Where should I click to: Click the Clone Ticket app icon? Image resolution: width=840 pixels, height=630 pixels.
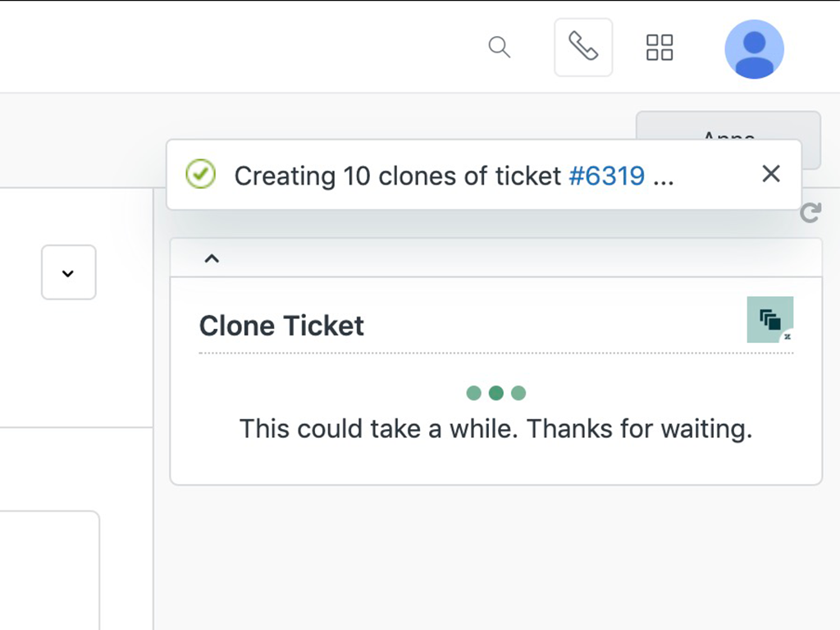coord(769,319)
